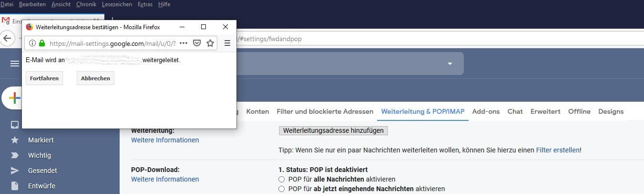The height and width of the screenshot is (194, 644).
Task: Click Weiterleitungsadresse hinzufügen button
Action: [333, 130]
